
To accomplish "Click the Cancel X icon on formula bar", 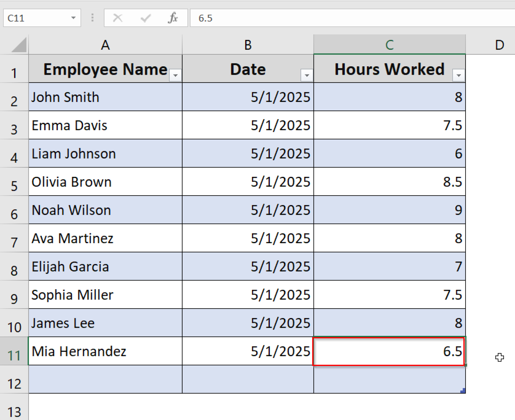I will 117,18.
